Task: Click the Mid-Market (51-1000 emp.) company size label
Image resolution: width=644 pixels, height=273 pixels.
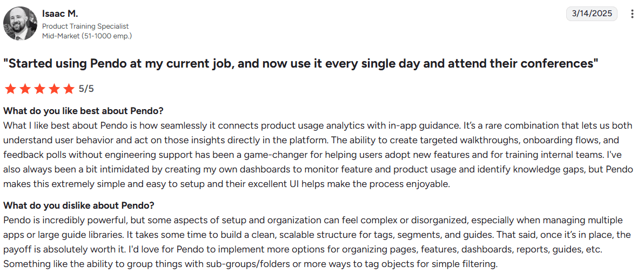Action: tap(87, 36)
